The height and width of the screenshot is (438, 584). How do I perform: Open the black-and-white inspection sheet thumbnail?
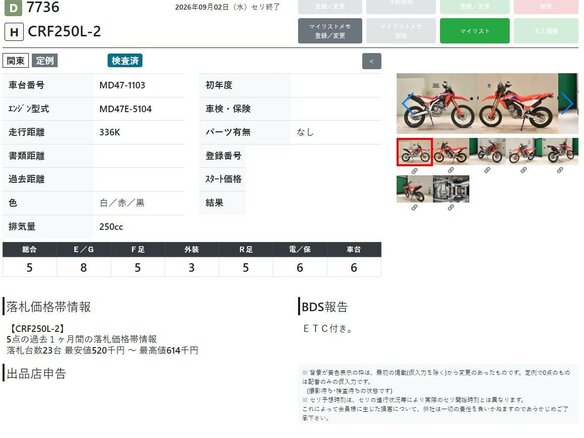[451, 189]
